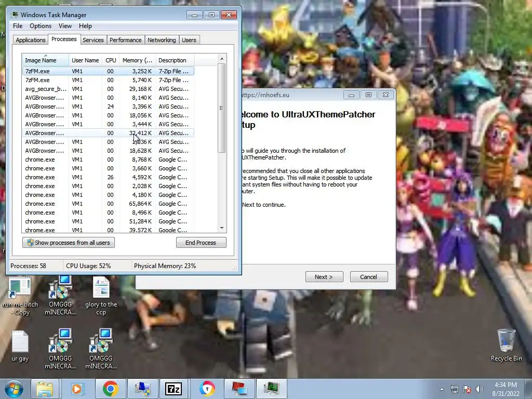Open the taskbar clock showing 4:34 PM

coord(506,389)
